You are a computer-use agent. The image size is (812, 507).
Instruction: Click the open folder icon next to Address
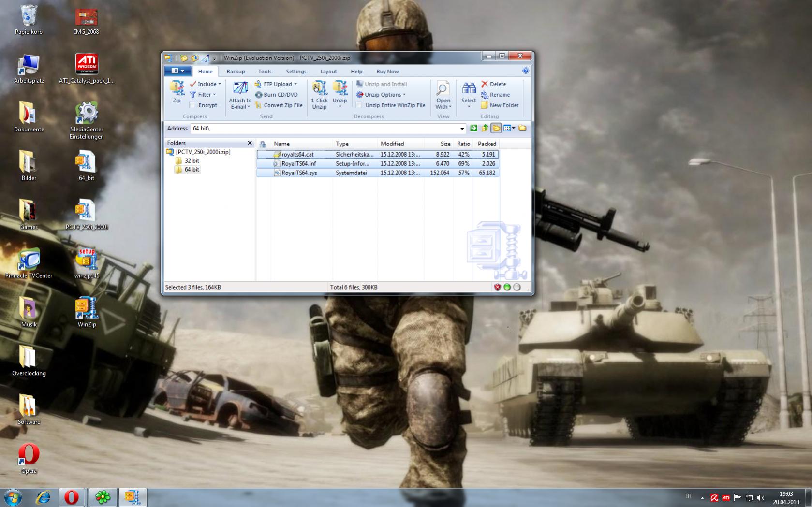(x=522, y=129)
